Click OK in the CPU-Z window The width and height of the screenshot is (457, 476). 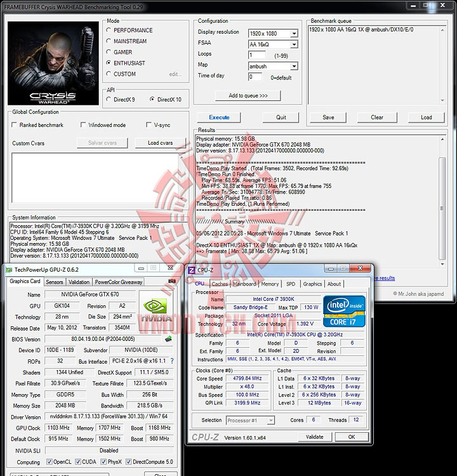352,437
